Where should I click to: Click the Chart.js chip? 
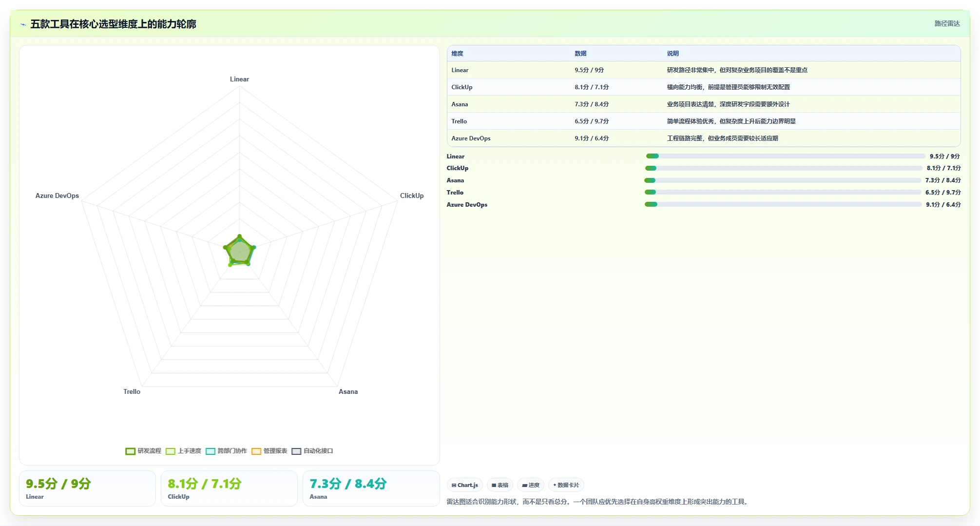coord(465,485)
